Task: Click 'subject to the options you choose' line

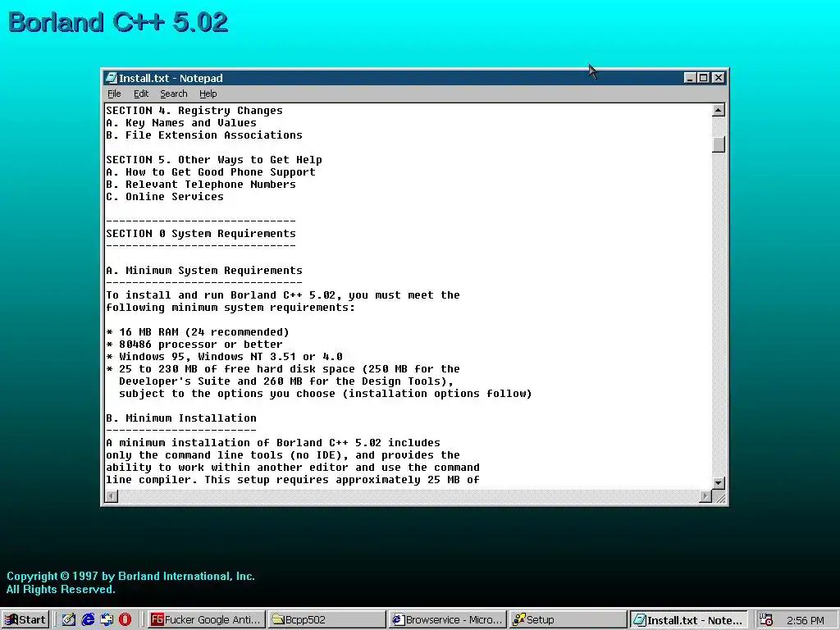Action: pyautogui.click(x=325, y=394)
